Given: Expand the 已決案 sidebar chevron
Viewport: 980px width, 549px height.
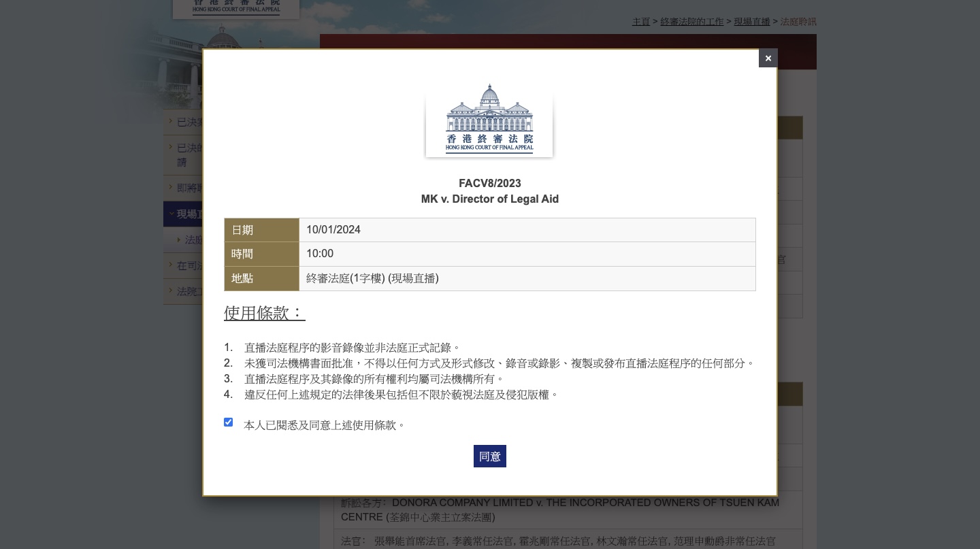Looking at the screenshot, I should tap(171, 122).
